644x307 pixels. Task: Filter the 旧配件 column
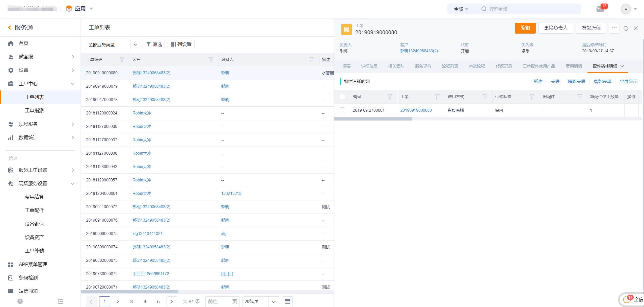click(579, 97)
